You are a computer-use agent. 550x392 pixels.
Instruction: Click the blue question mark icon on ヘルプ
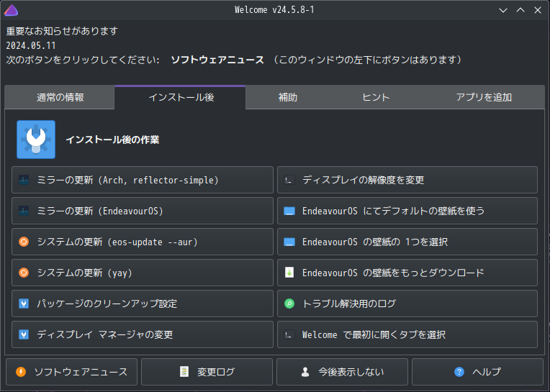click(x=459, y=372)
